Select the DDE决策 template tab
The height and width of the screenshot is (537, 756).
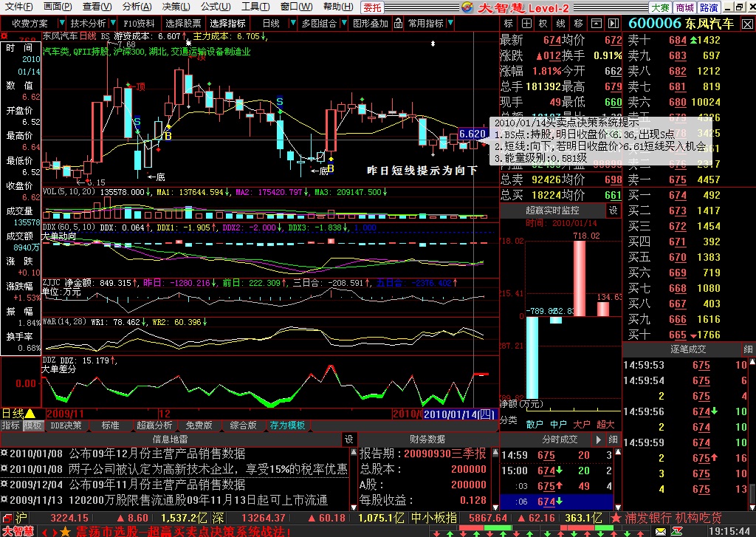pyautogui.click(x=66, y=425)
